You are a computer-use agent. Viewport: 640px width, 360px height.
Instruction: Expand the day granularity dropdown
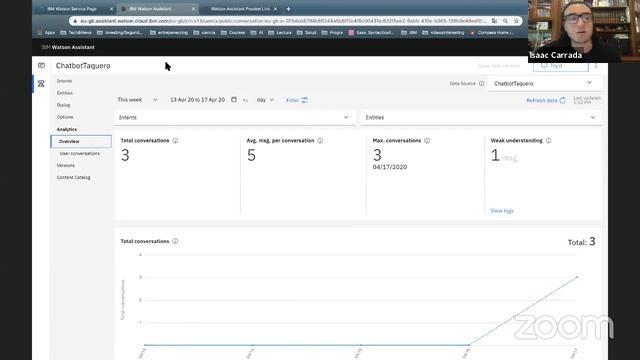(265, 100)
